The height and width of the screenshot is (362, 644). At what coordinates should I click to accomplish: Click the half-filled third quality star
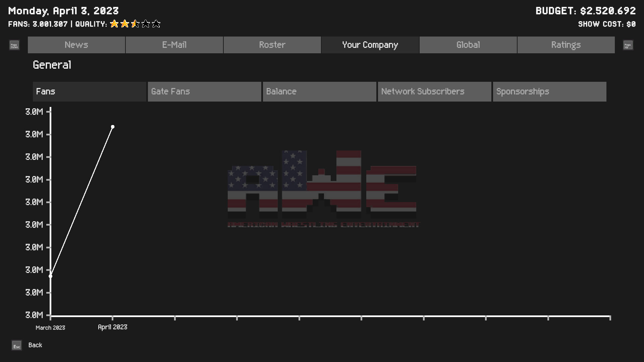(135, 24)
